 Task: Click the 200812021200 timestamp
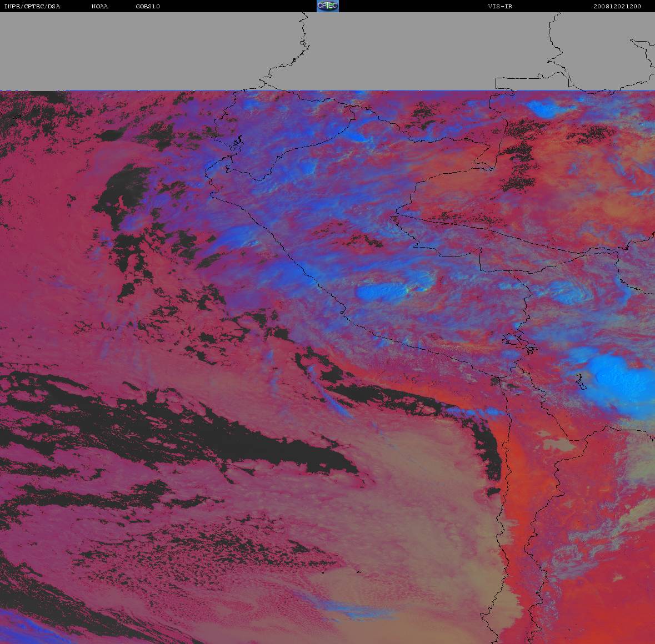pos(617,7)
